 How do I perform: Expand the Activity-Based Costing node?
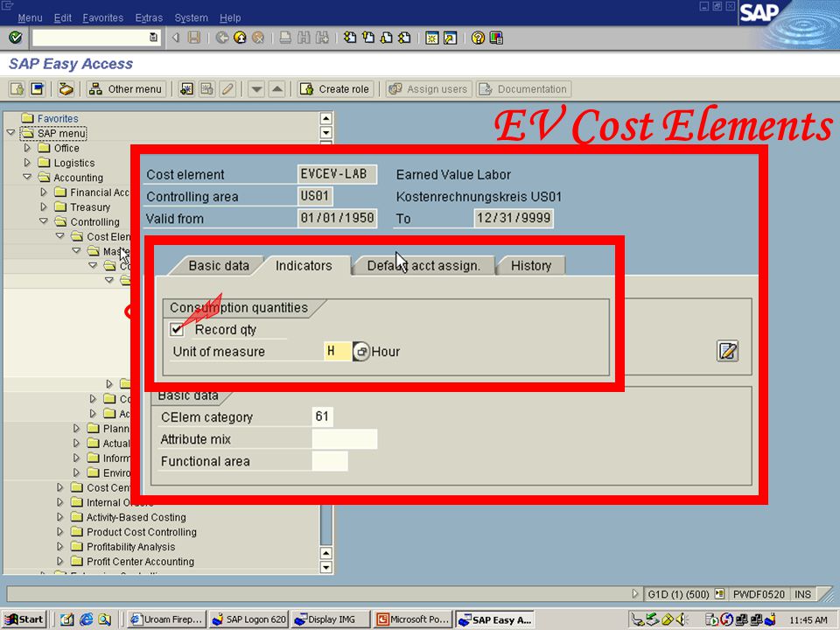pyautogui.click(x=60, y=517)
